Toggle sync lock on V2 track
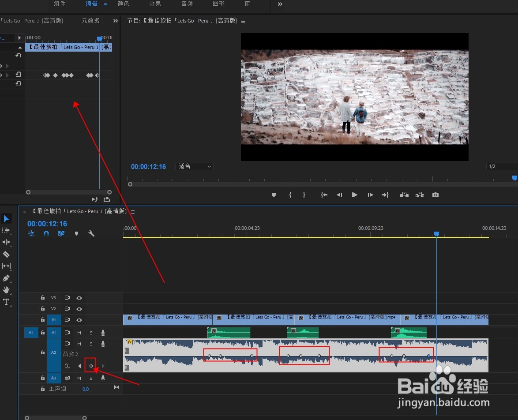This screenshot has height=420, width=518. tap(68, 309)
